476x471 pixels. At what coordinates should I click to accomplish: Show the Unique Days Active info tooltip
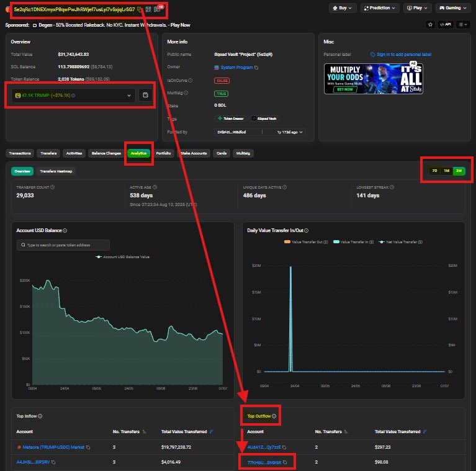pos(285,187)
